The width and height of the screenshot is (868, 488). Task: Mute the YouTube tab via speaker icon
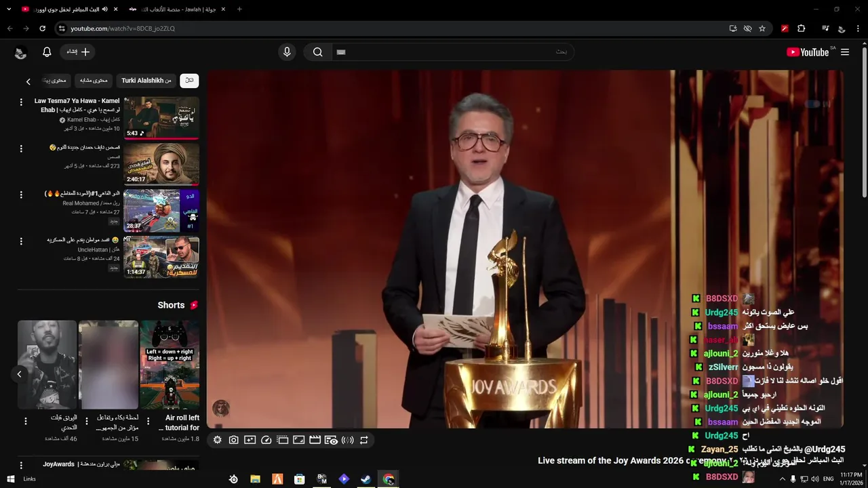(x=104, y=9)
